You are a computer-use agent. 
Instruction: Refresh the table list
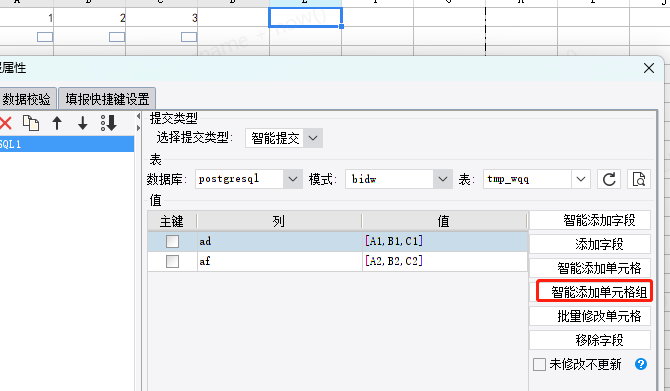[609, 179]
